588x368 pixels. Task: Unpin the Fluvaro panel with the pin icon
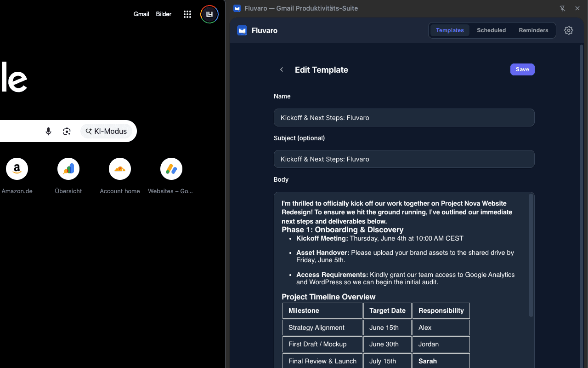pos(562,8)
